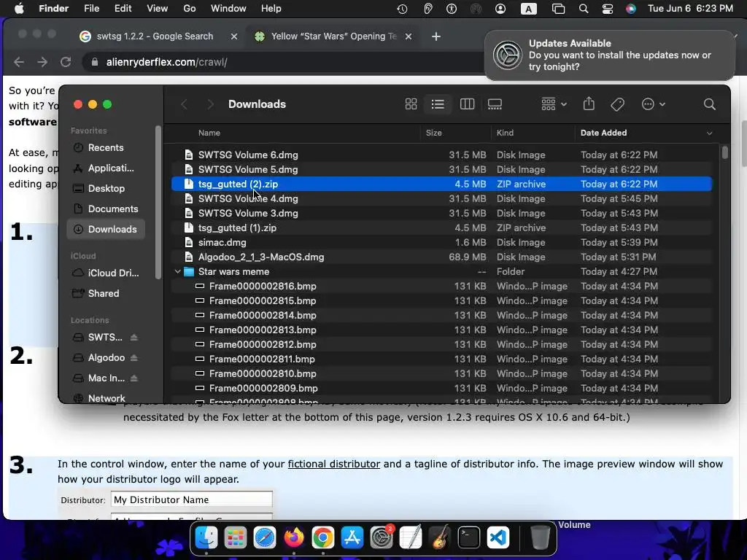This screenshot has width=747, height=560.
Task: Open Firefox from the Dock
Action: [x=294, y=537]
